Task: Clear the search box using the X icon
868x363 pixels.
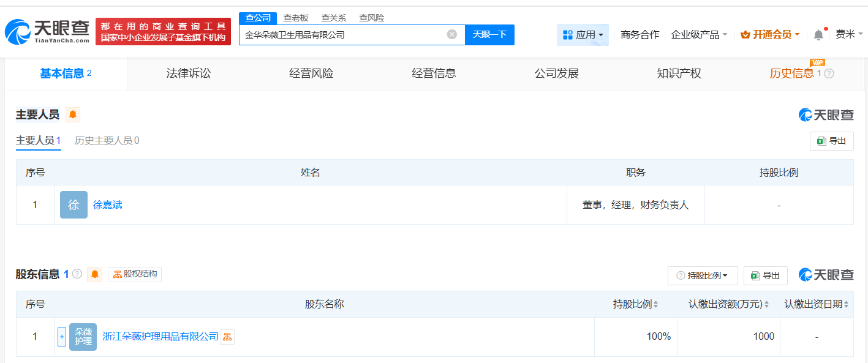Action: point(451,35)
